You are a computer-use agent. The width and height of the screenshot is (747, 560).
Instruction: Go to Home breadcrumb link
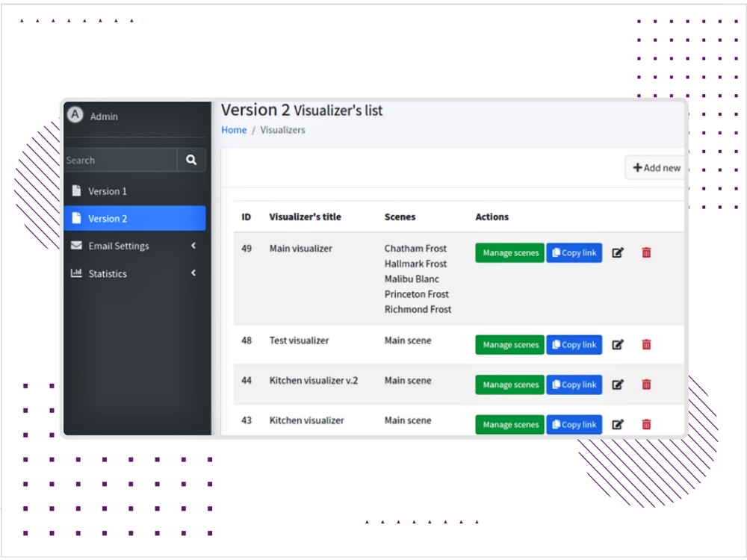click(234, 130)
